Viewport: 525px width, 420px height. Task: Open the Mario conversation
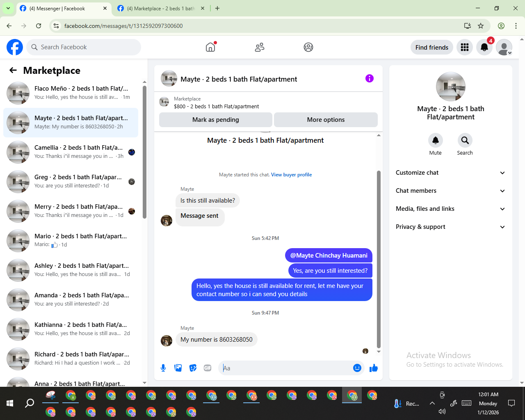tap(71, 241)
